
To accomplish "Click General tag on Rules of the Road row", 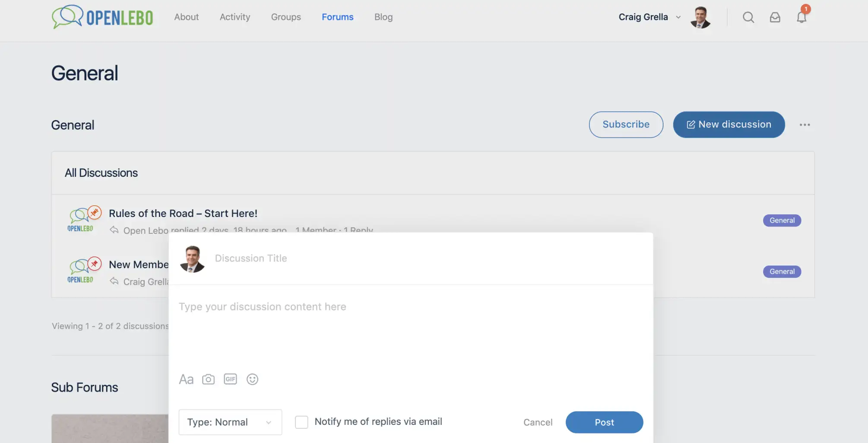I will coord(782,220).
